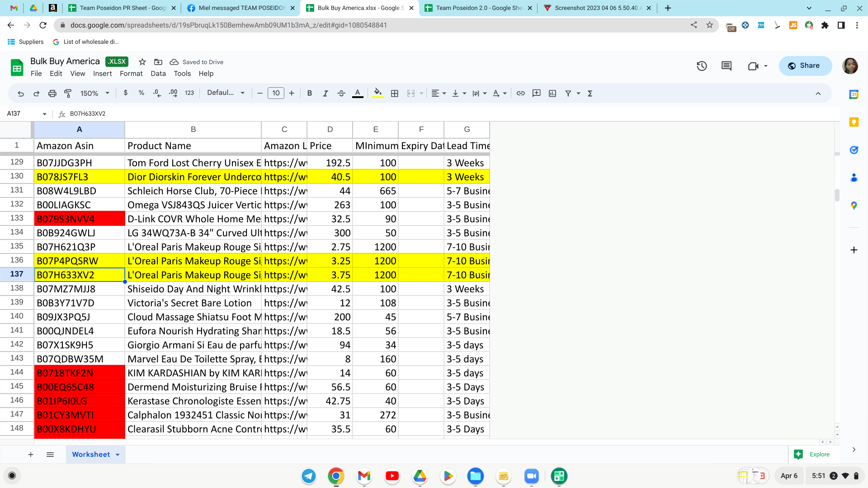This screenshot has height=488, width=868.
Task: Click the Share button
Action: 805,66
